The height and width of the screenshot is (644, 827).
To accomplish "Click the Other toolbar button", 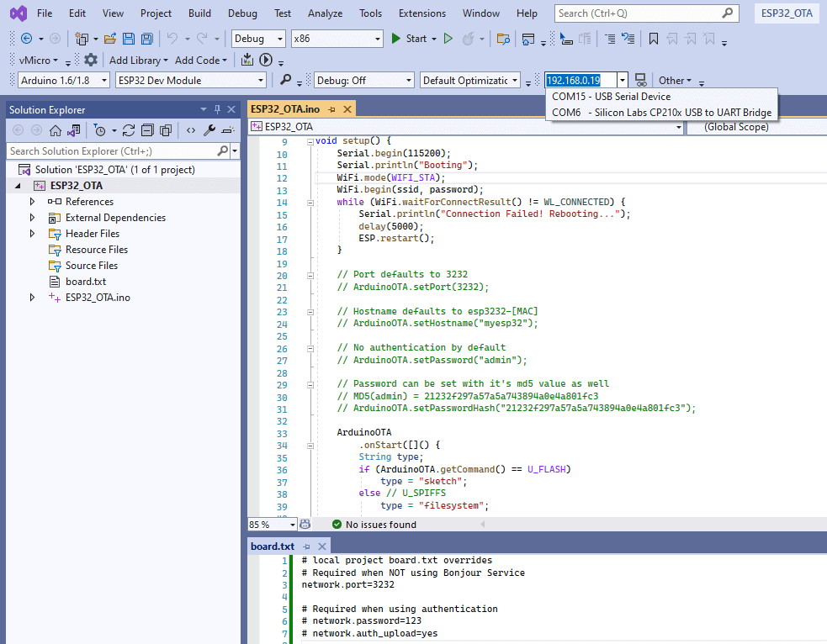I will click(675, 80).
